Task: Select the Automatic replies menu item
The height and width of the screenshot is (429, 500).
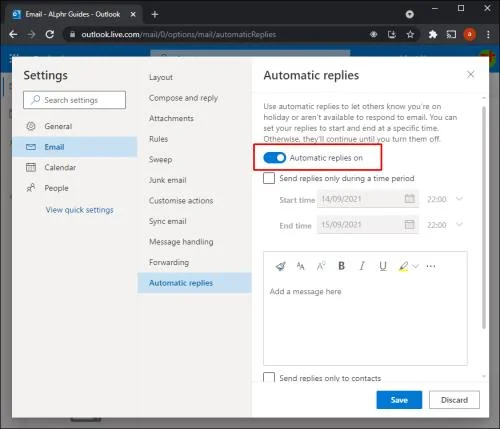Action: pos(195,283)
